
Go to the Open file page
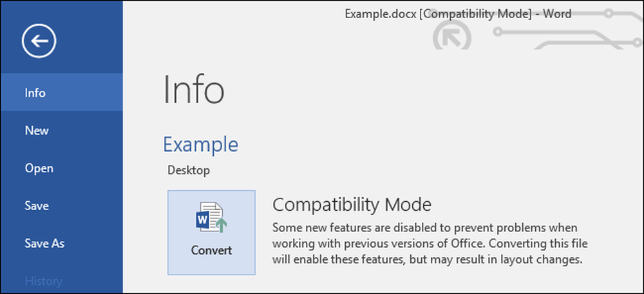tap(62, 168)
